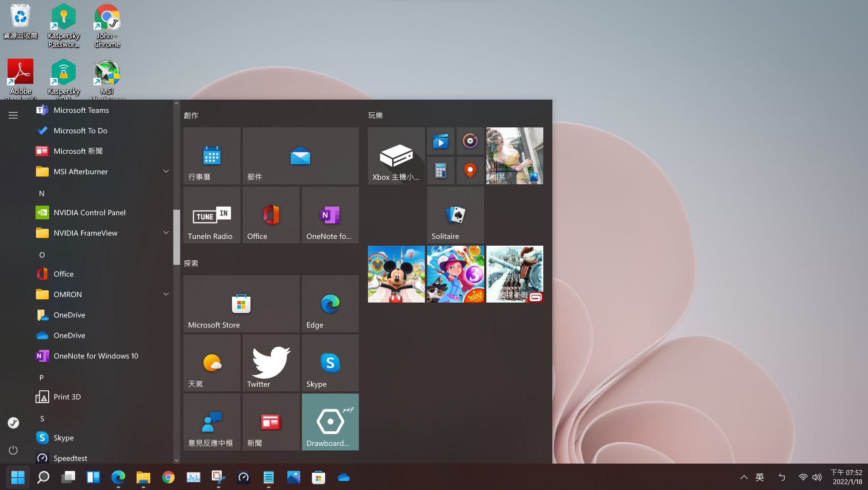The width and height of the screenshot is (868, 490).
Task: Open Print 3D from app list
Action: 102,397
